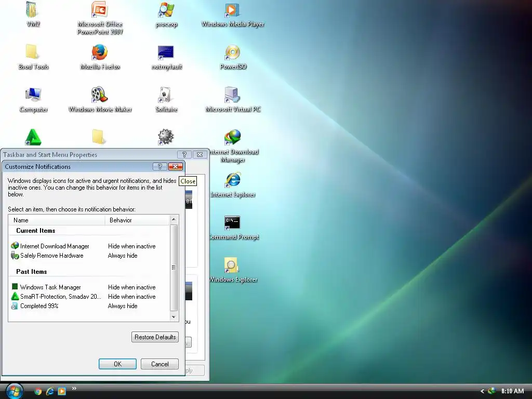Click Customize Notifications help question button
Screen dimensions: 532x399
(160, 166)
